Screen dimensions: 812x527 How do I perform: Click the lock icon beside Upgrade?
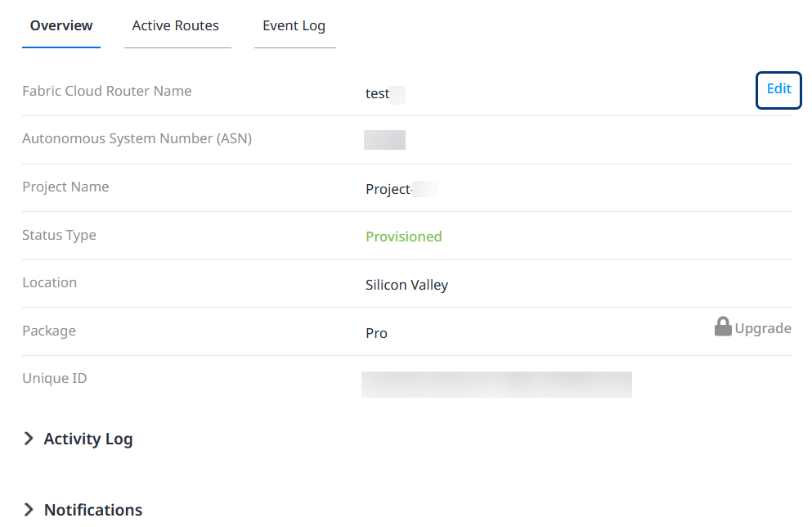click(x=722, y=327)
